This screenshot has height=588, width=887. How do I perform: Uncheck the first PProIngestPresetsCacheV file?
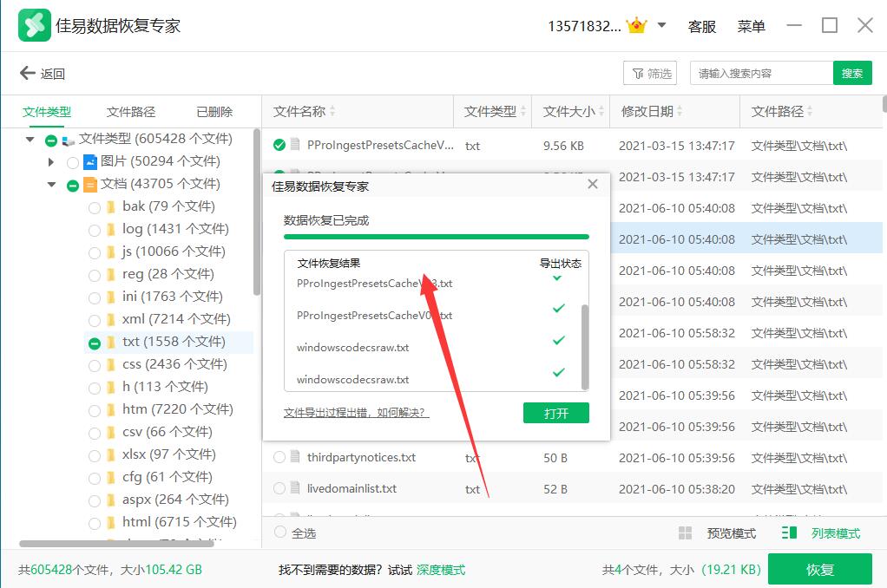279,145
